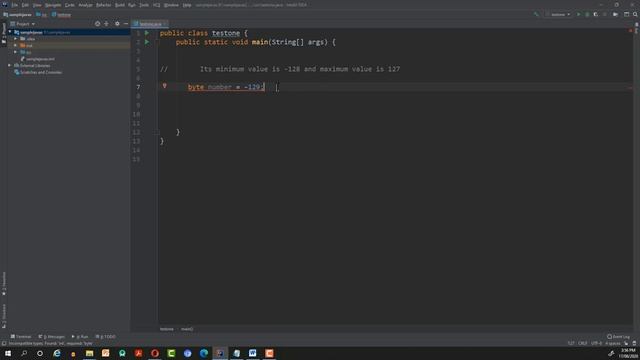The height and width of the screenshot is (360, 640).
Task: Open Internet Explorer from taskbar
Action: 57,353
